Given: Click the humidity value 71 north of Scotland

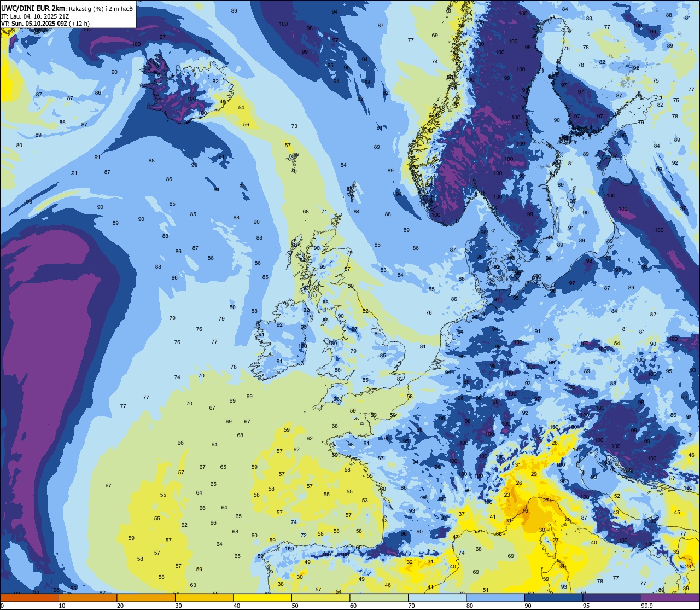Looking at the screenshot, I should [324, 212].
